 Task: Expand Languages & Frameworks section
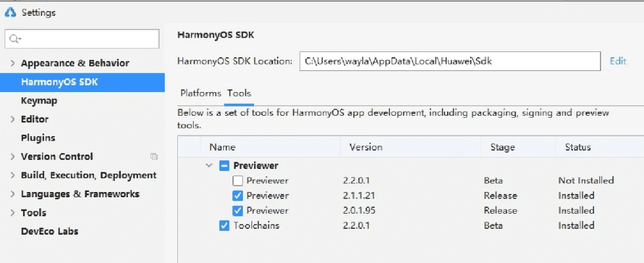point(12,195)
